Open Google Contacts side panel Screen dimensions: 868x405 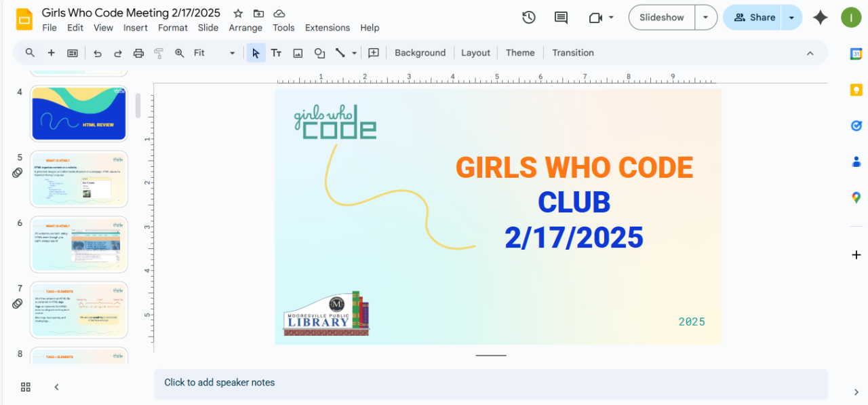coord(856,161)
